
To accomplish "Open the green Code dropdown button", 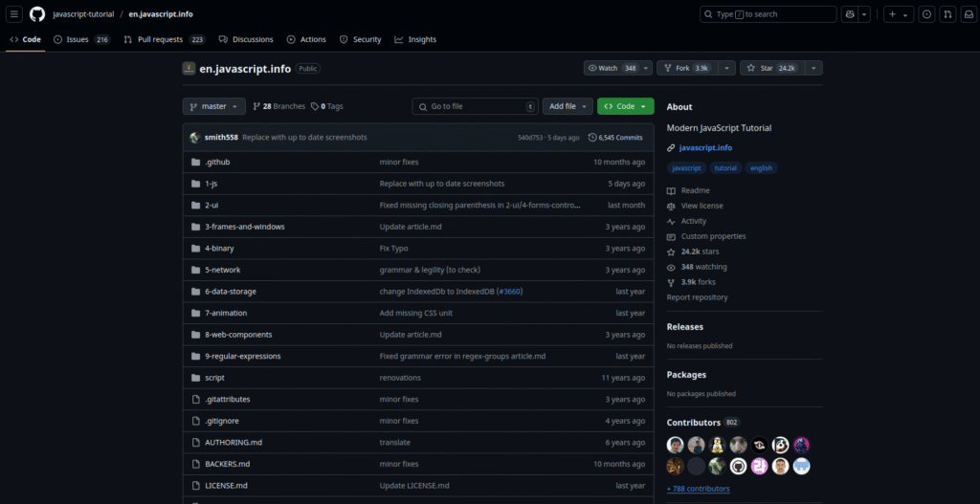I will [x=626, y=106].
